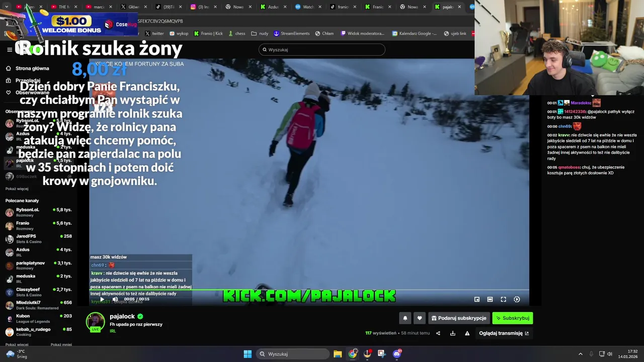Viewport: 644px width, 362px height.
Task: Go to Strona główna in the sidebar
Action: (32, 68)
